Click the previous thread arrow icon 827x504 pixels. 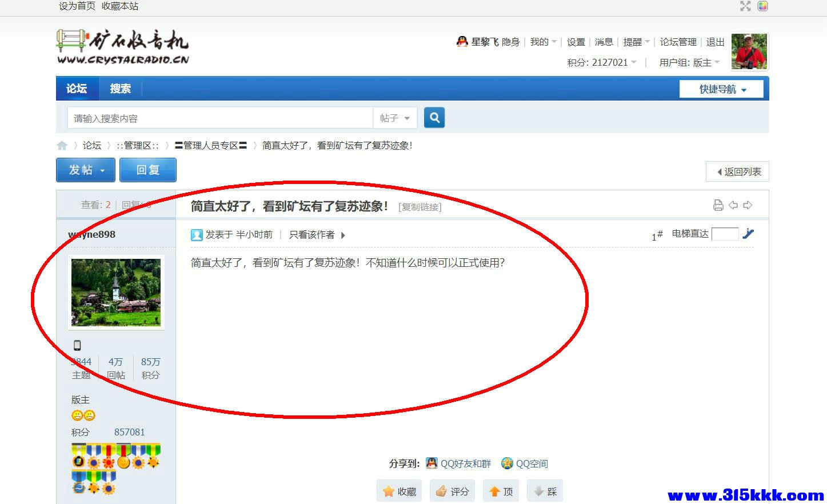[733, 205]
